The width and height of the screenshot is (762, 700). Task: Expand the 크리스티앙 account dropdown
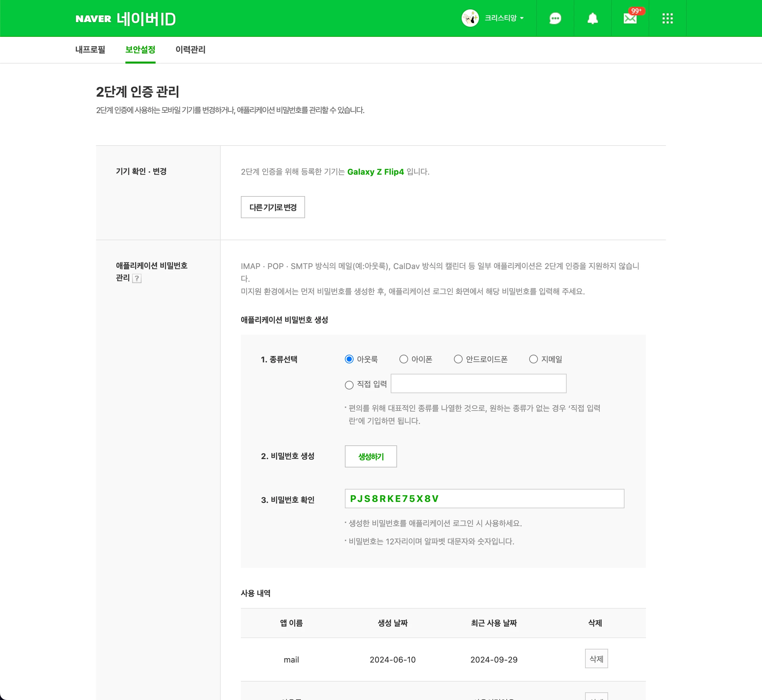tap(504, 18)
